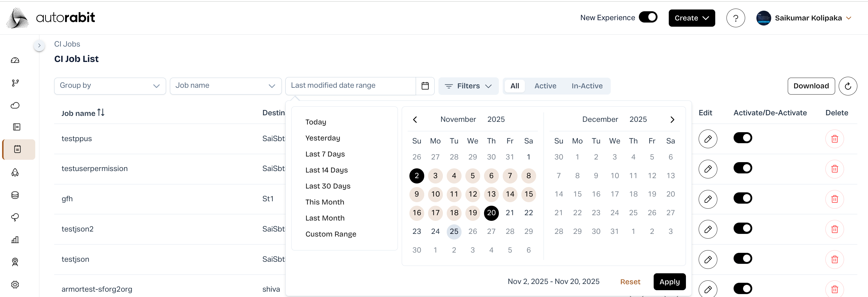
Task: Switch to the In-Active tab
Action: [587, 86]
